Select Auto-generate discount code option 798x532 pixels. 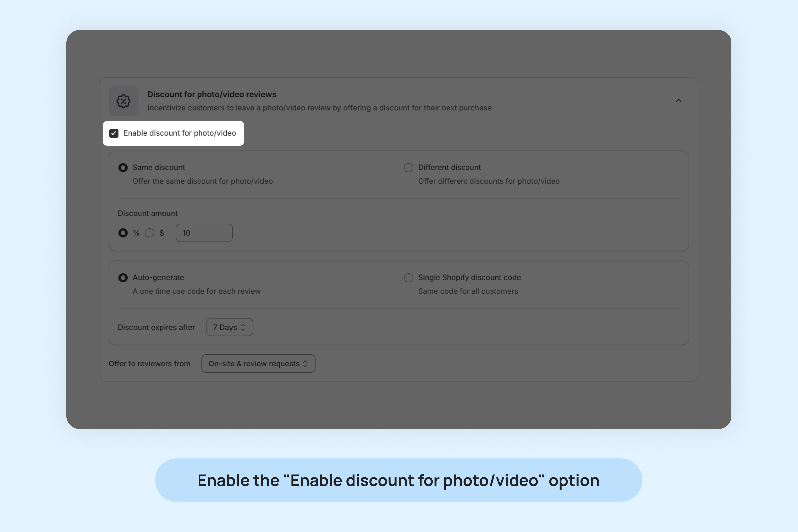tap(123, 278)
